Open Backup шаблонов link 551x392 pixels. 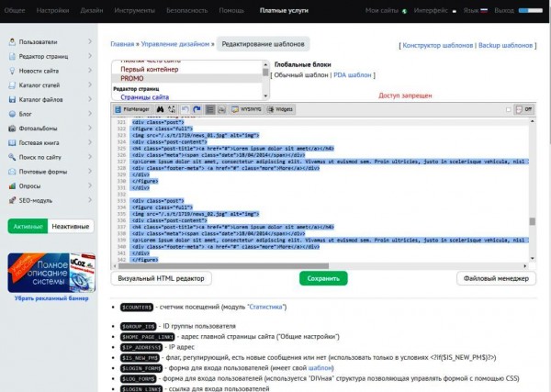tap(505, 45)
